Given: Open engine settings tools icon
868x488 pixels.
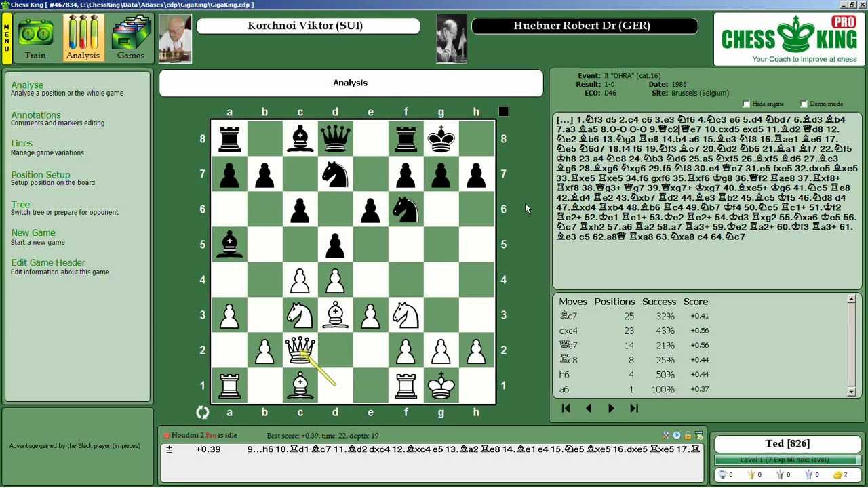Looking at the screenshot, I should [666, 435].
